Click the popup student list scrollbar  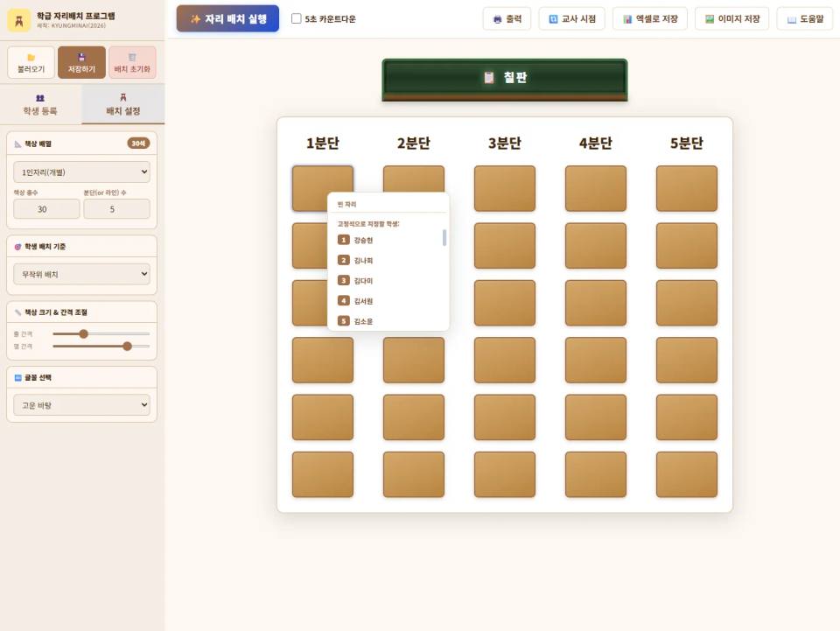click(x=444, y=237)
